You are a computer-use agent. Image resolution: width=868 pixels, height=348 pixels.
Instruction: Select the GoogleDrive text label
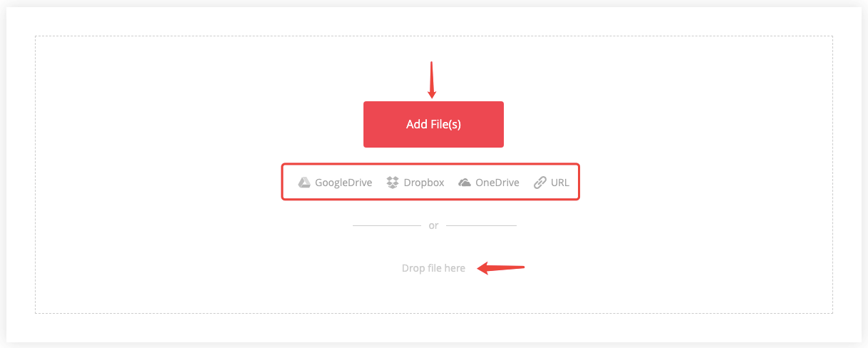(x=343, y=183)
